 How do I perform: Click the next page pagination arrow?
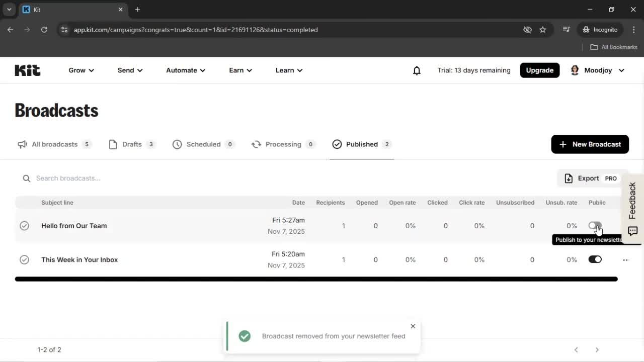(x=597, y=349)
